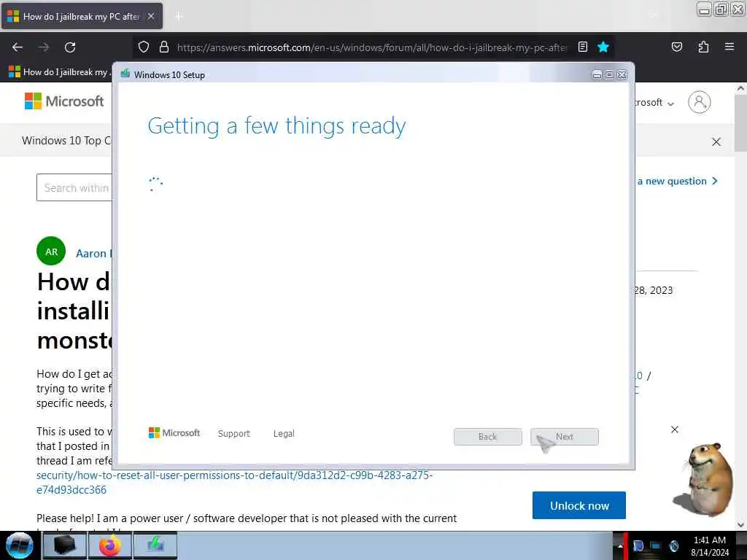Click the URL address bar field

[371, 47]
